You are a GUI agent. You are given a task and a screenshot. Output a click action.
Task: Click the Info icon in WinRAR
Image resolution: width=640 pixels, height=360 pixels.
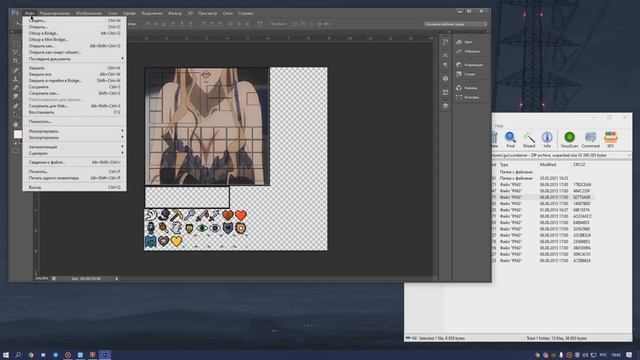[547, 139]
